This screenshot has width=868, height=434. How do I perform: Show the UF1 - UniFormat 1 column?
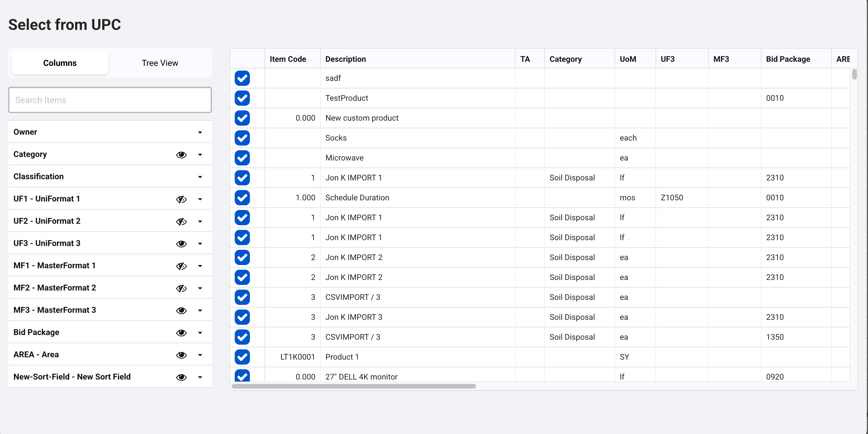click(181, 199)
